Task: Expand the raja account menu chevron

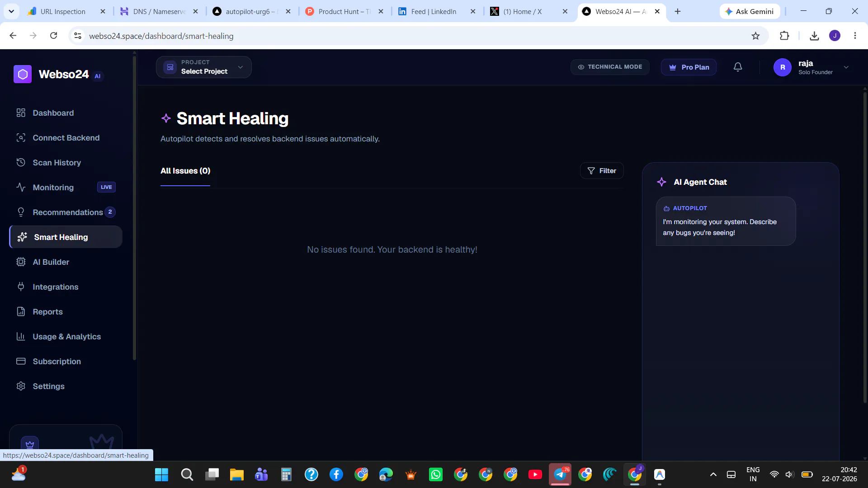Action: coord(846,67)
